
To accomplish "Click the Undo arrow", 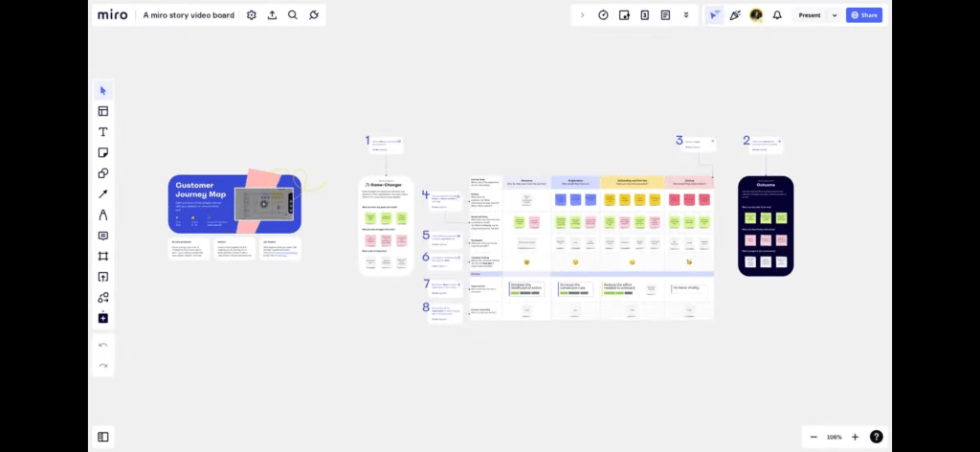I will 103,345.
